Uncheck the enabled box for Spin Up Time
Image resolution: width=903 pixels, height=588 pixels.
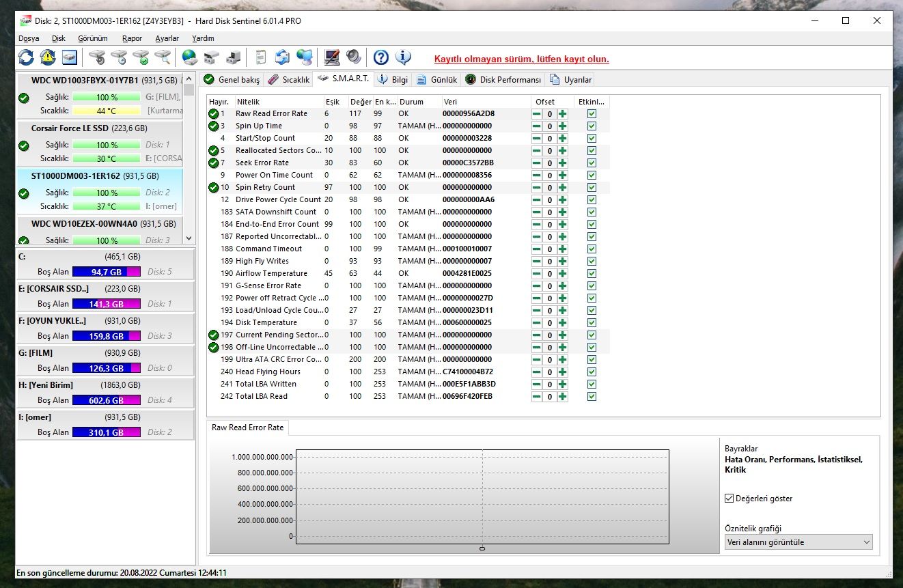click(592, 126)
